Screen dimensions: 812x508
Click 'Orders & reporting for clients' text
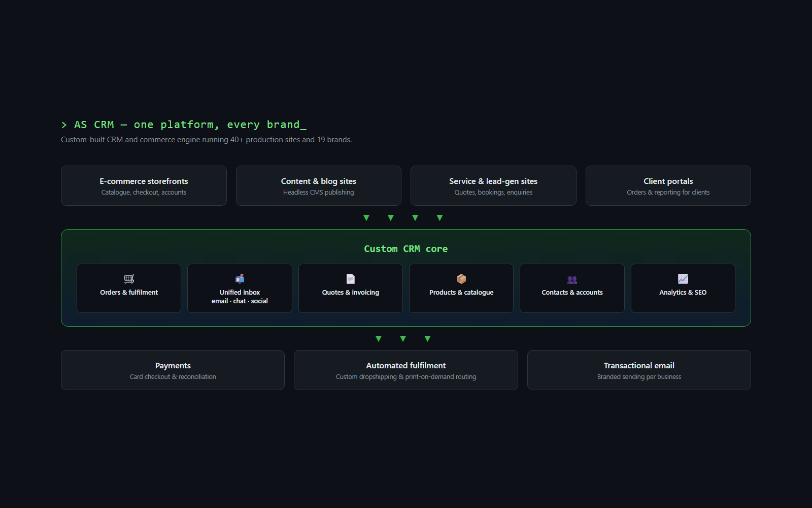tap(668, 193)
